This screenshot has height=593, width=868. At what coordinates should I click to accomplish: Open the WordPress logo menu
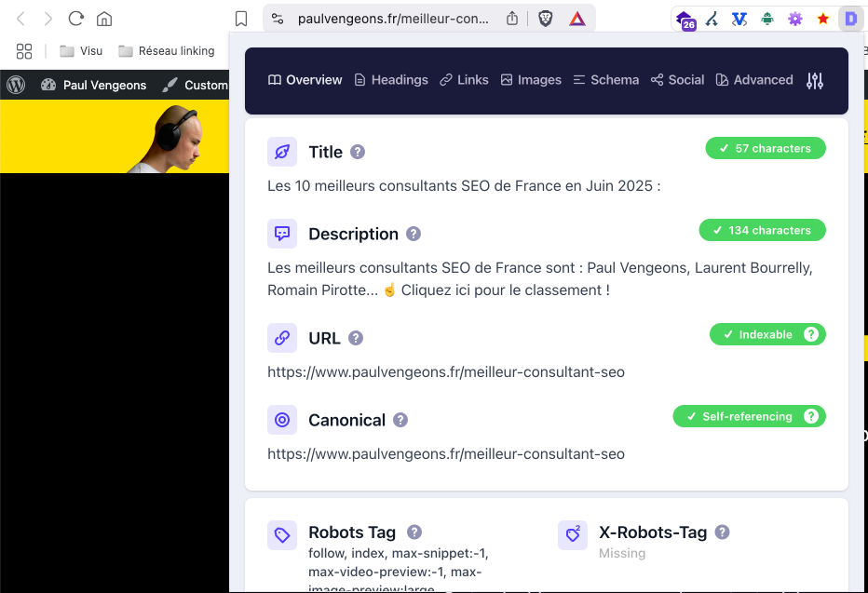click(x=16, y=85)
